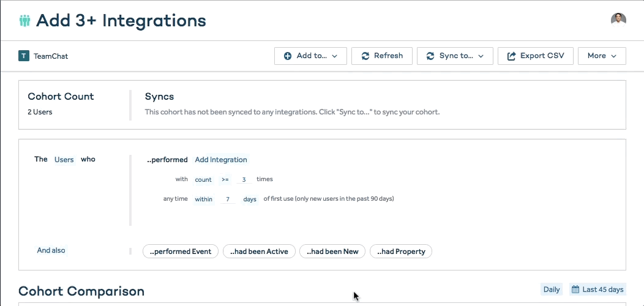Click the calendar icon by Last 45 days
The width and height of the screenshot is (644, 306).
[x=575, y=289]
